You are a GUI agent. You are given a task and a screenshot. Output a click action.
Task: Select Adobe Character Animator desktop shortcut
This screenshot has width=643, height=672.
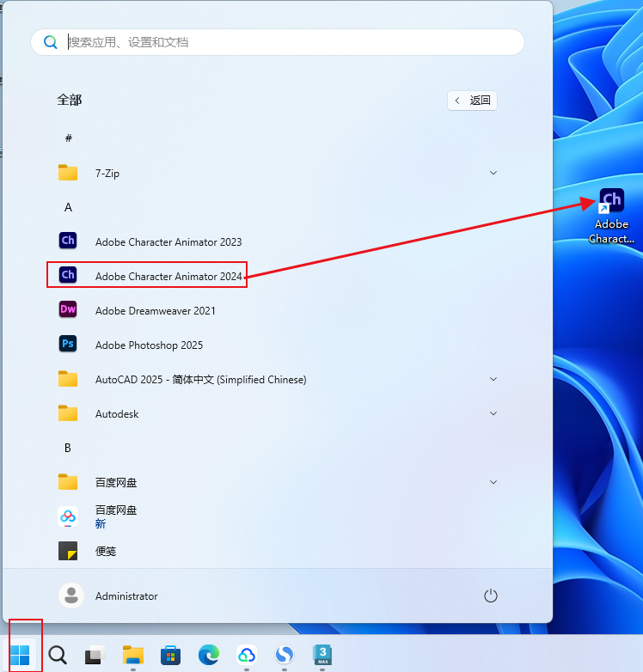tap(611, 217)
